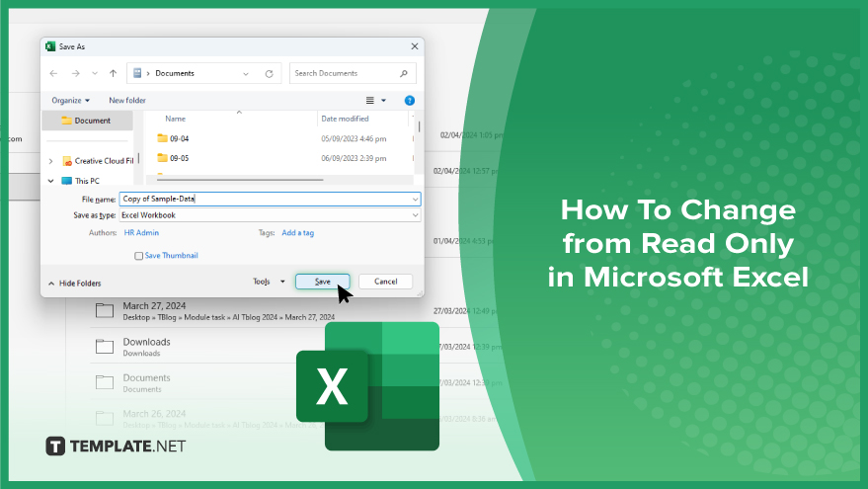The height and width of the screenshot is (489, 868).
Task: Click the large Excel logo
Action: click(x=368, y=386)
